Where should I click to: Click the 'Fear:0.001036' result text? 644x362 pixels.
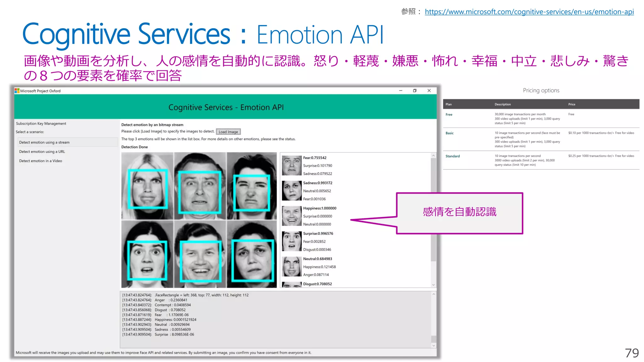pos(314,199)
